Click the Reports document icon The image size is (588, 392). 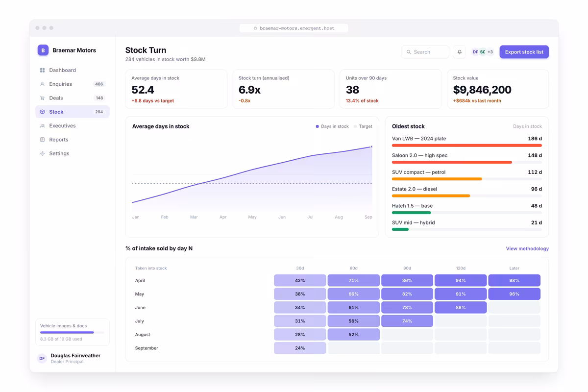click(42, 140)
